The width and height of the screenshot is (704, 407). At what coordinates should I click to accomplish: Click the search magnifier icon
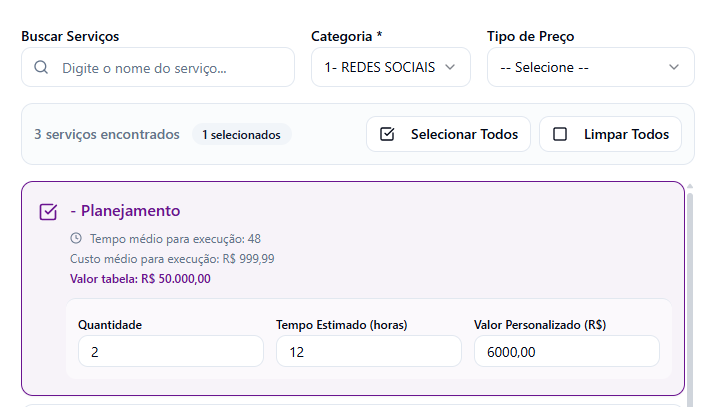tap(41, 68)
